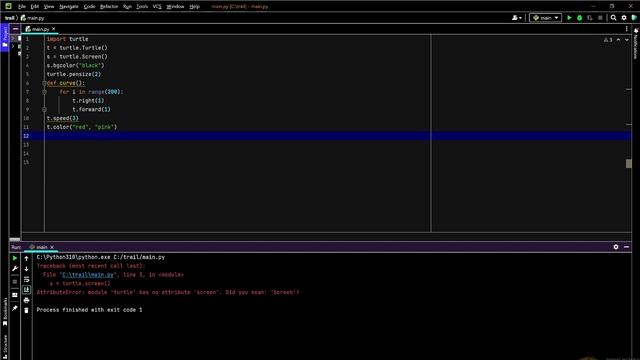Open the File menu
The width and height of the screenshot is (640, 360).
(x=22, y=7)
